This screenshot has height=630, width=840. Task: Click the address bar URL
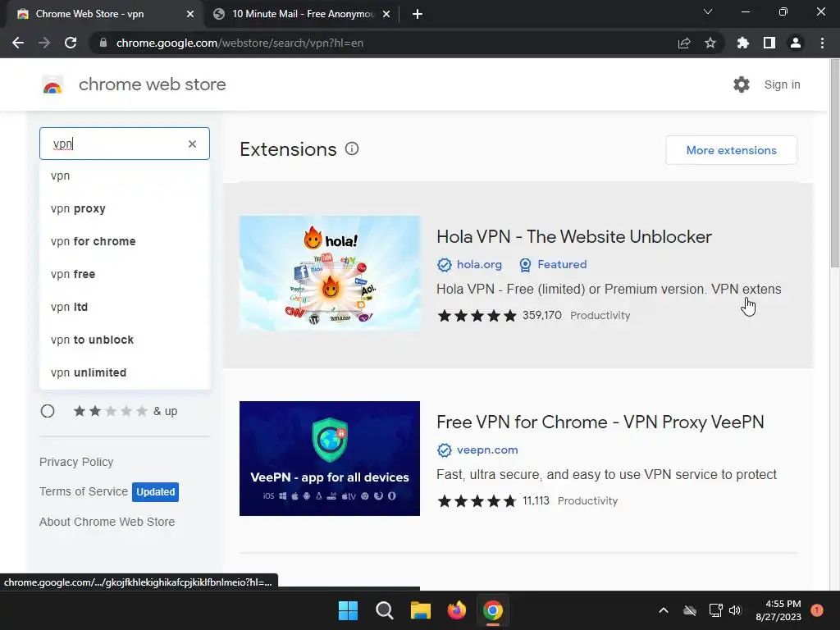tap(240, 43)
